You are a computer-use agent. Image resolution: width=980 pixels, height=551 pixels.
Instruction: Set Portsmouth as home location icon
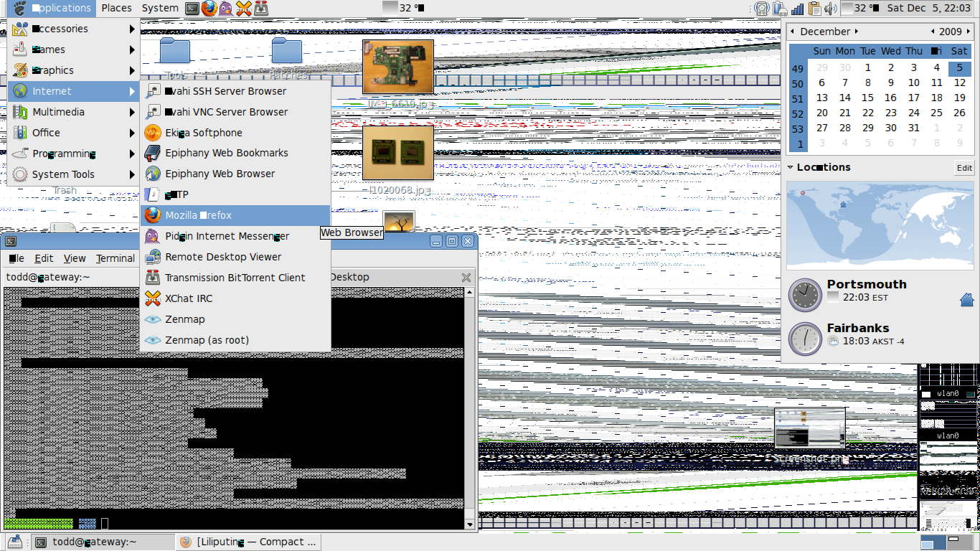point(966,299)
